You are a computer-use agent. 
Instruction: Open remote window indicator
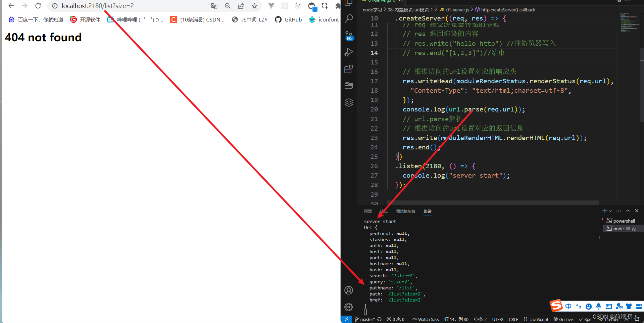click(346, 319)
